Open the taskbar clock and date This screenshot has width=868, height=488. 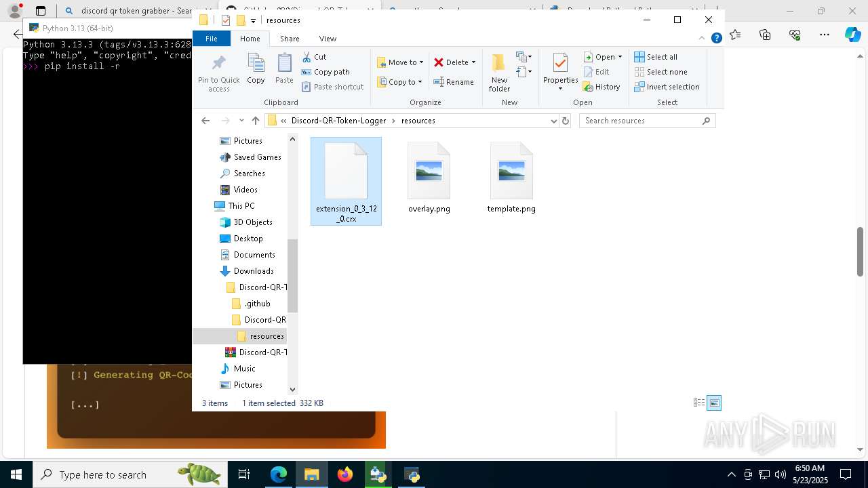pos(810,474)
